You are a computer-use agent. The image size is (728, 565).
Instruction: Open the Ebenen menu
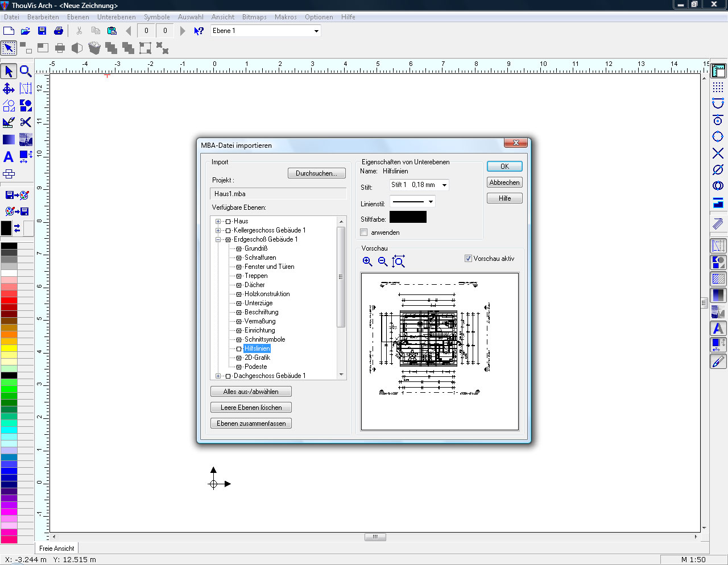tap(78, 17)
